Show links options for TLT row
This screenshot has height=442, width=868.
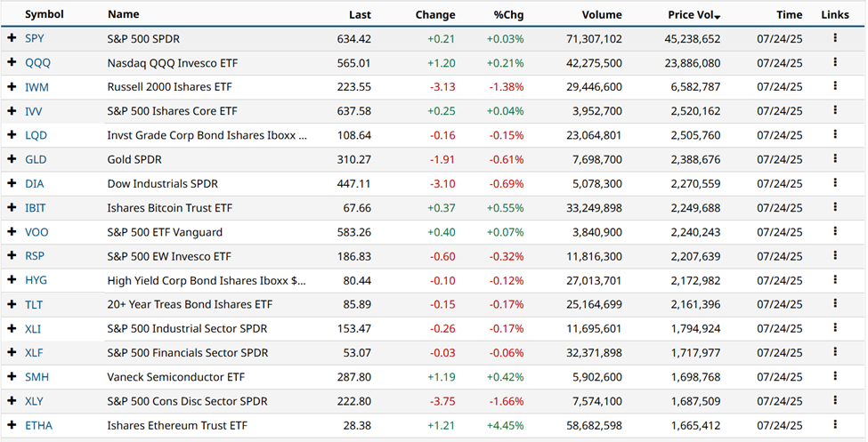pos(835,304)
